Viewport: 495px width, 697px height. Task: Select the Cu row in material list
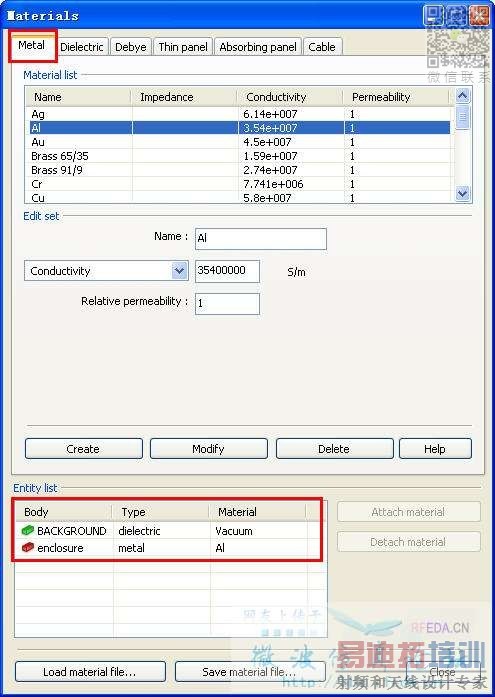pos(240,197)
